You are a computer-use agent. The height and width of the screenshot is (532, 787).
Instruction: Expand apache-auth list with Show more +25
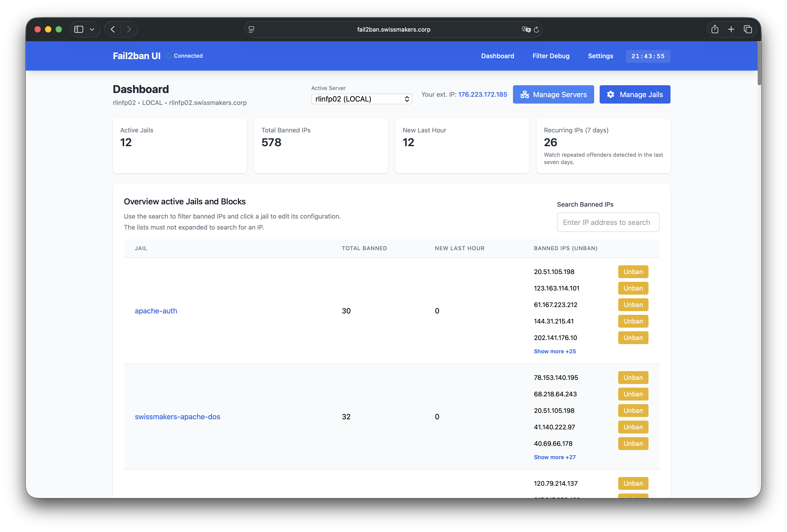pyautogui.click(x=555, y=351)
